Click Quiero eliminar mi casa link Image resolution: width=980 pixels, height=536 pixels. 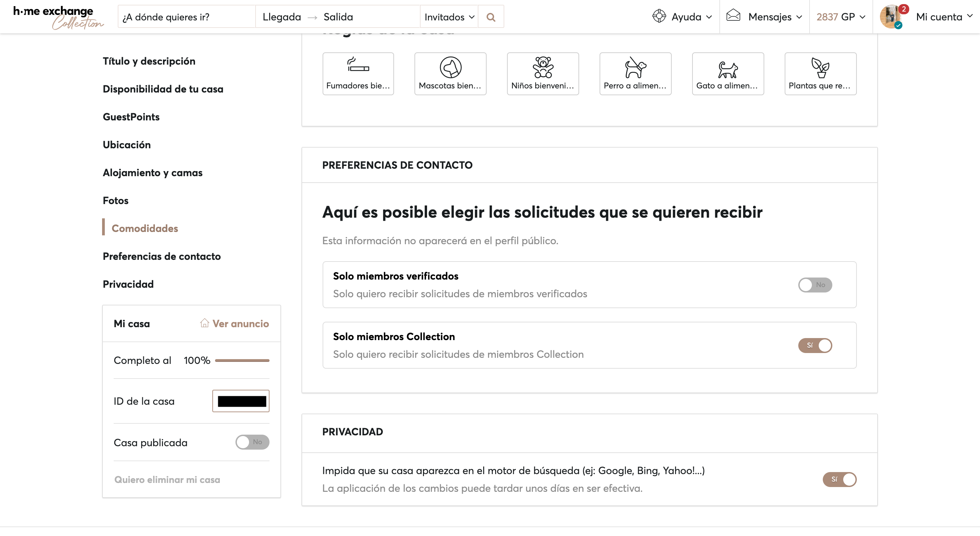pyautogui.click(x=167, y=480)
